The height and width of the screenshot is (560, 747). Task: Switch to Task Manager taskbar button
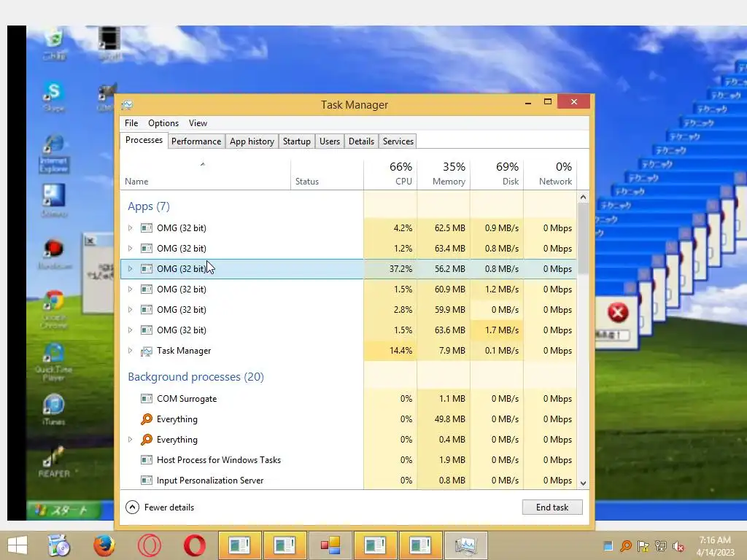pyautogui.click(x=465, y=545)
